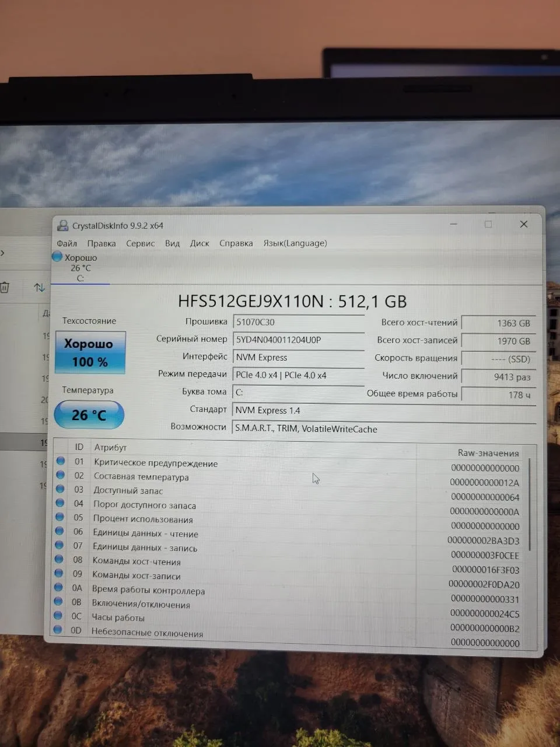The image size is (560, 747).
Task: Click status dot for Команды хост-записи row
Action: pyautogui.click(x=58, y=573)
